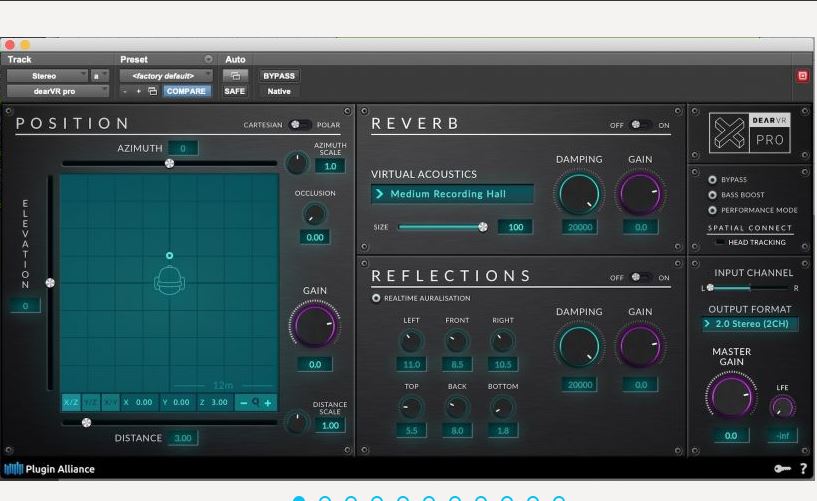Zoom in the position grid with plus

point(268,403)
